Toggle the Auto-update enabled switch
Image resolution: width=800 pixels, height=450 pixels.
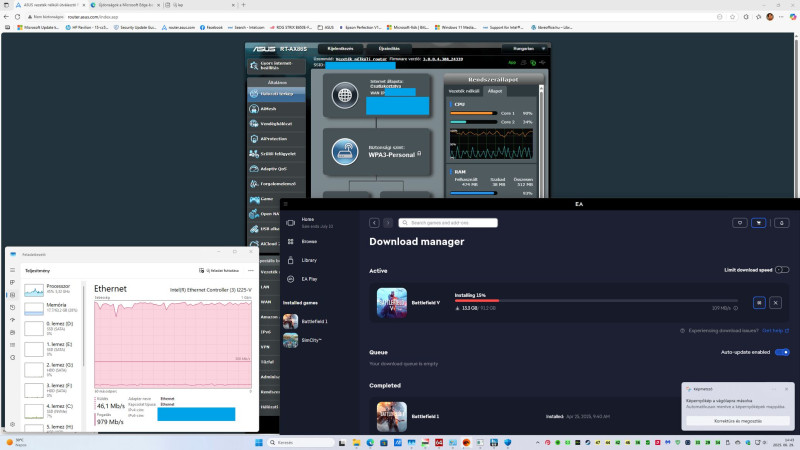pos(782,352)
